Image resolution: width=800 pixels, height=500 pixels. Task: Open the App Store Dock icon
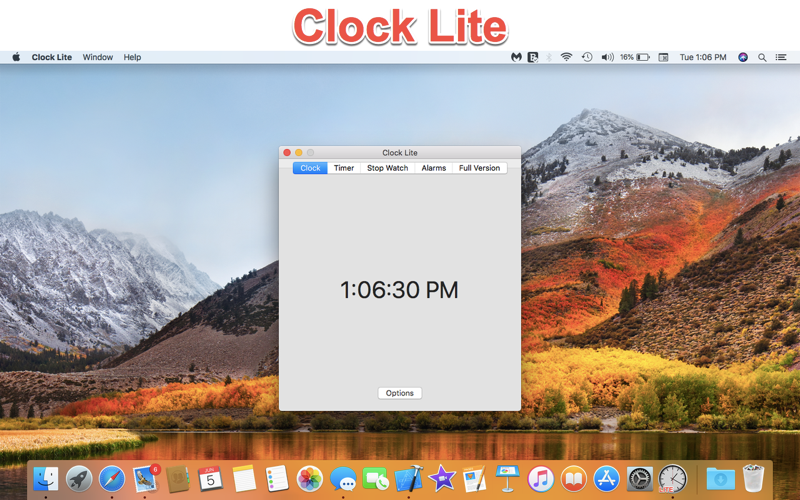click(x=606, y=479)
